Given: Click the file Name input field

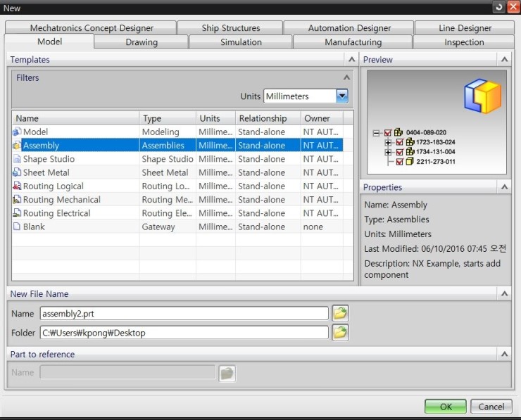Looking at the screenshot, I should coord(184,313).
